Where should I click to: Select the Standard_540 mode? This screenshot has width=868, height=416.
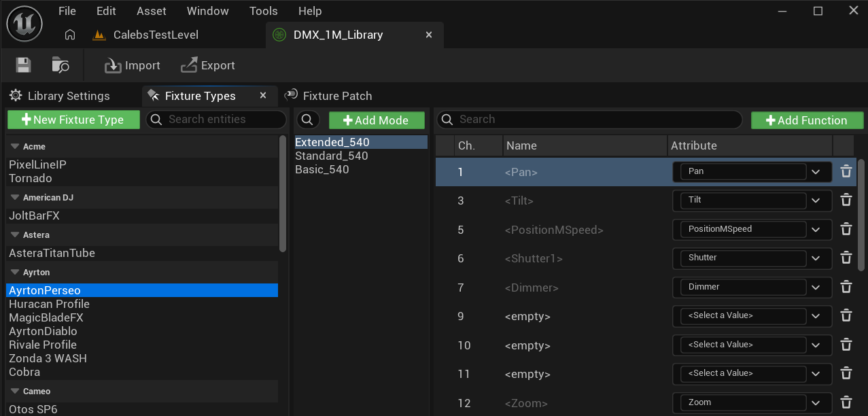[x=332, y=156]
